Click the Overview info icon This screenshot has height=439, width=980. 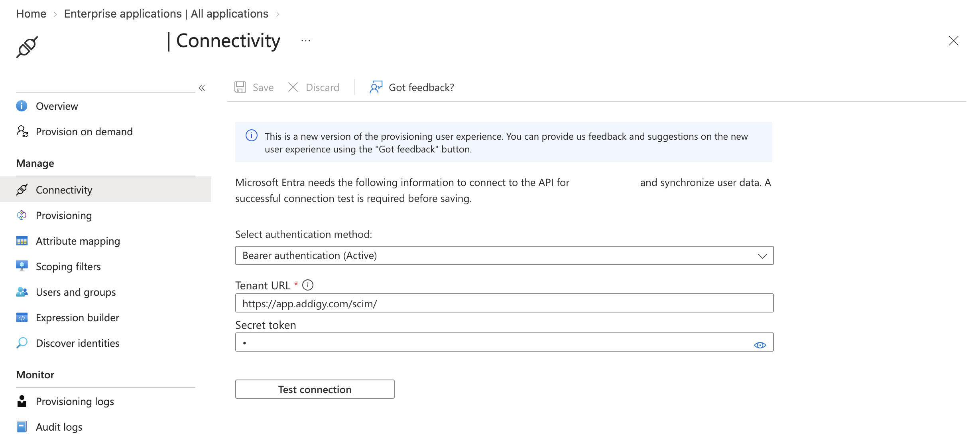point(22,106)
